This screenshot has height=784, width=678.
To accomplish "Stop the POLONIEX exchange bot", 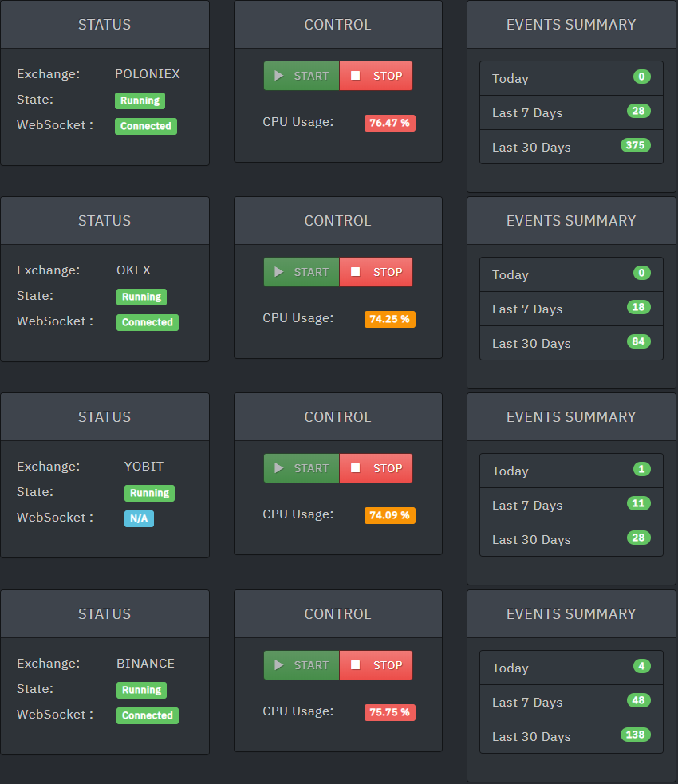I will coord(376,76).
